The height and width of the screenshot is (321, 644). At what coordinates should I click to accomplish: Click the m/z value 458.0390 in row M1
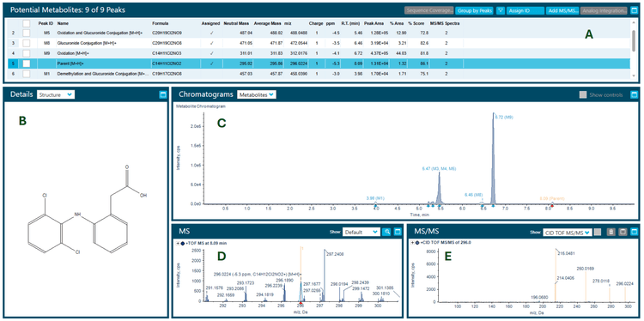(298, 74)
